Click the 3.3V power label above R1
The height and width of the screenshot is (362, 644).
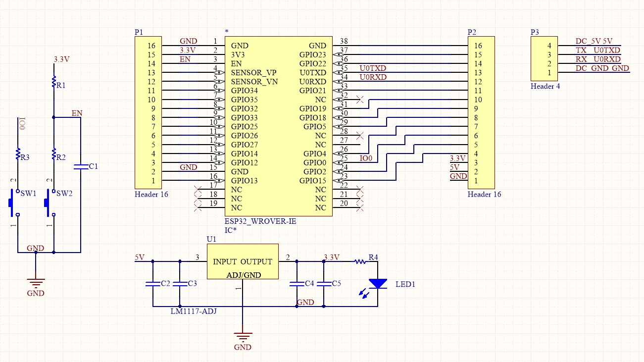pos(62,59)
